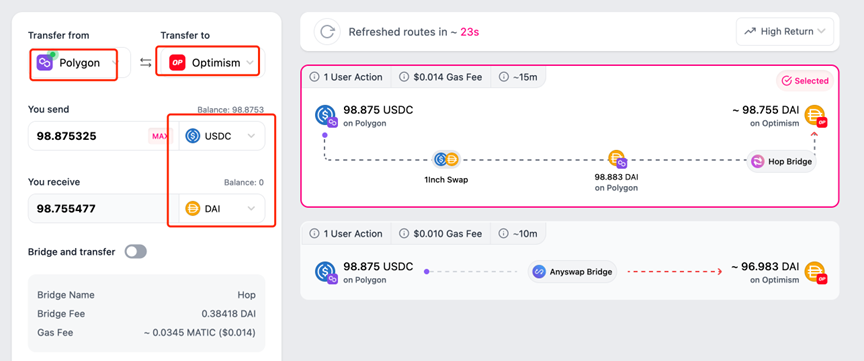Open the High Return sorting dropdown
864x361 pixels.
[785, 31]
